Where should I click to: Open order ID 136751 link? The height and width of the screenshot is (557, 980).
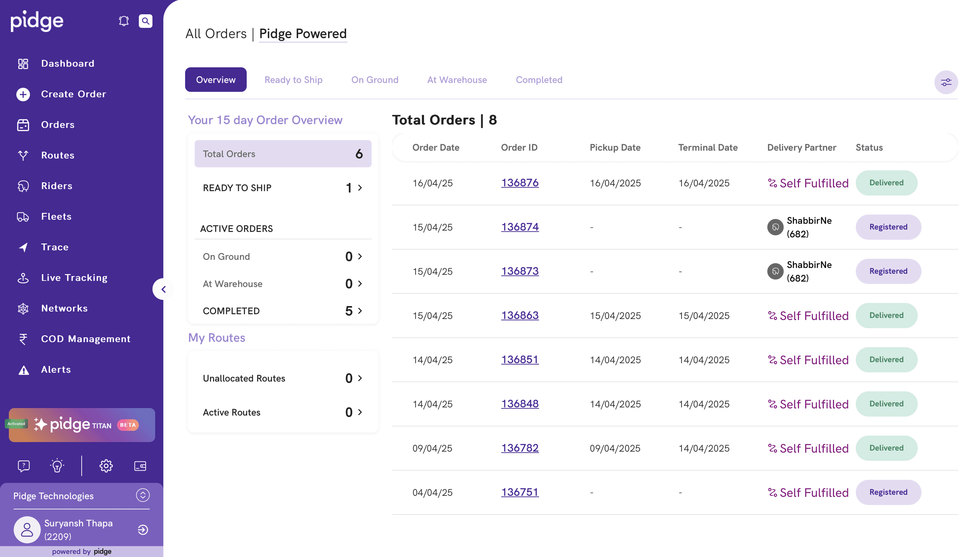pyautogui.click(x=520, y=492)
